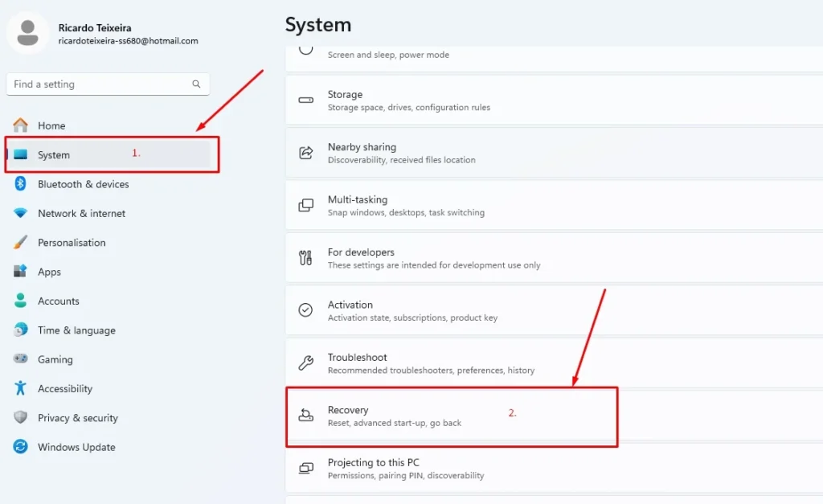Click the Troubleshoot wrench icon
Image resolution: width=823 pixels, height=504 pixels.
tap(305, 363)
